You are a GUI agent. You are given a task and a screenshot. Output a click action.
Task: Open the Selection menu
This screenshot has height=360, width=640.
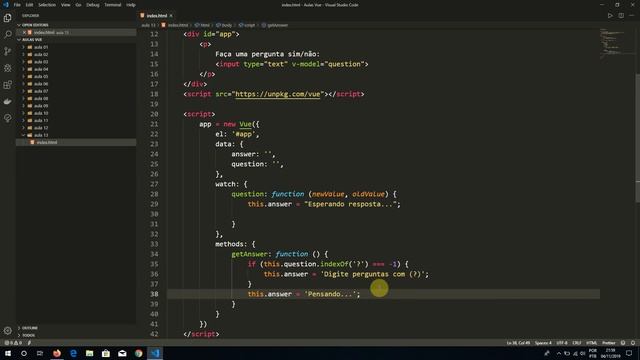click(x=47, y=5)
